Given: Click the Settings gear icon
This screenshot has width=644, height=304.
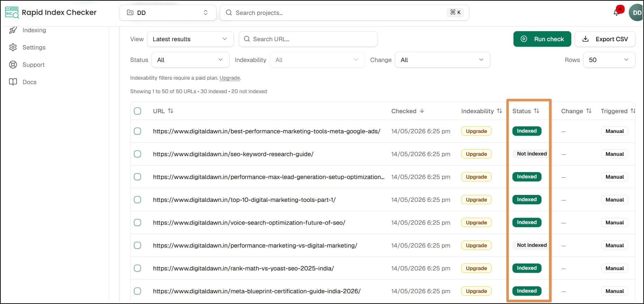Looking at the screenshot, I should tap(13, 47).
